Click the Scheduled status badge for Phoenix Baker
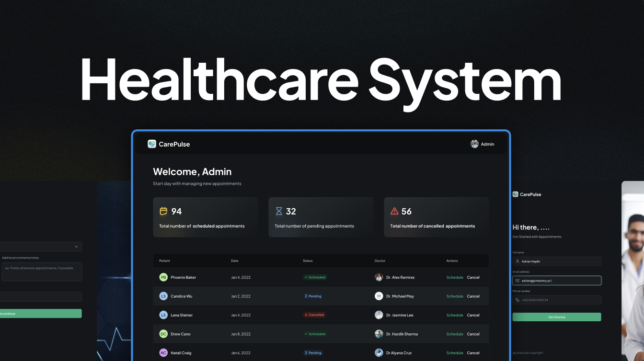Image resolution: width=644 pixels, height=361 pixels. click(315, 277)
